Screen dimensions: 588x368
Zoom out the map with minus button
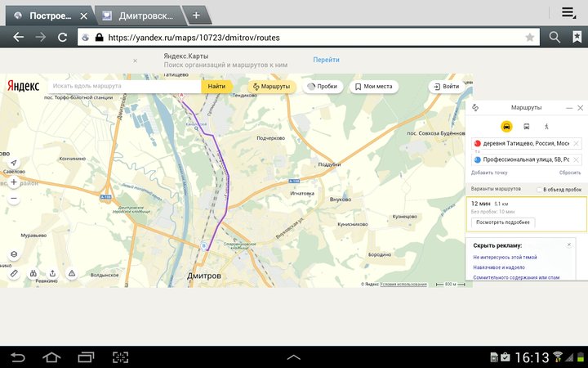pyautogui.click(x=14, y=198)
